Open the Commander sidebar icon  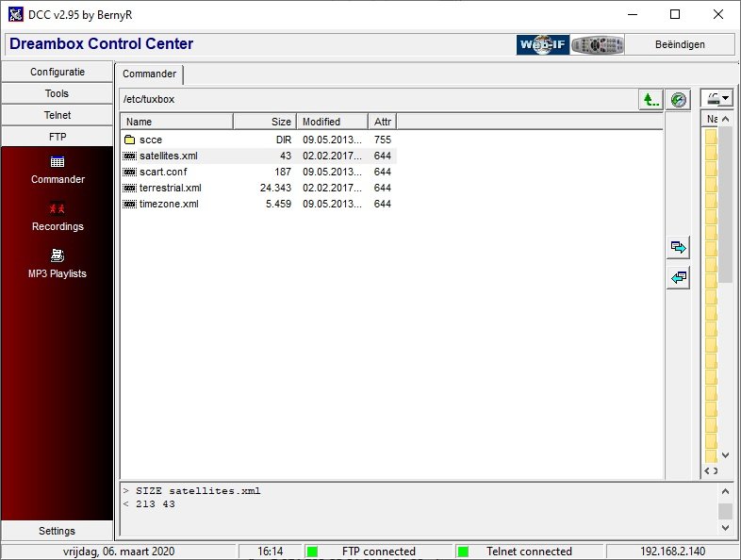(58, 162)
